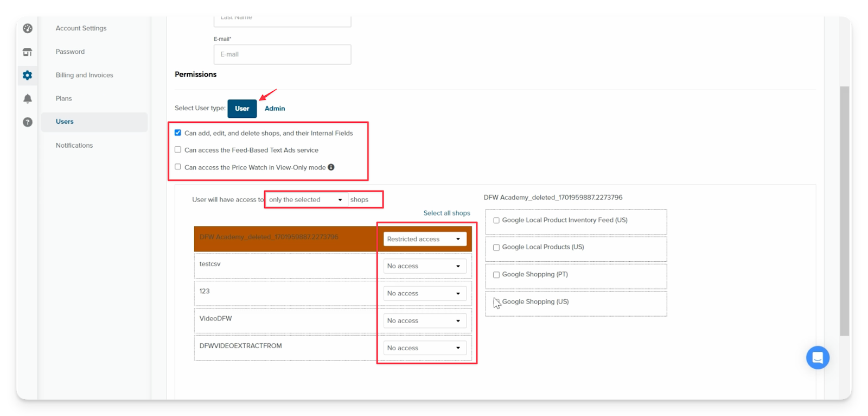
Task: Open the Restricted access dropdown
Action: coord(424,239)
